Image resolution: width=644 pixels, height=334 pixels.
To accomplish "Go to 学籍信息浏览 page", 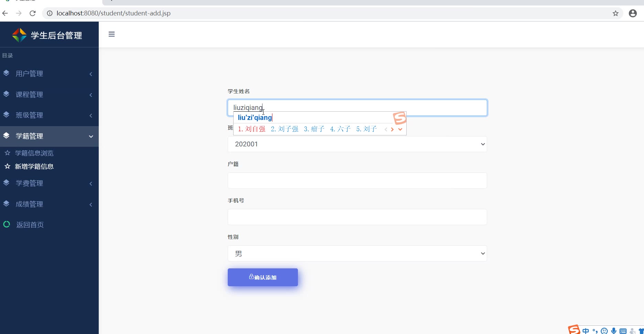I will click(x=34, y=153).
